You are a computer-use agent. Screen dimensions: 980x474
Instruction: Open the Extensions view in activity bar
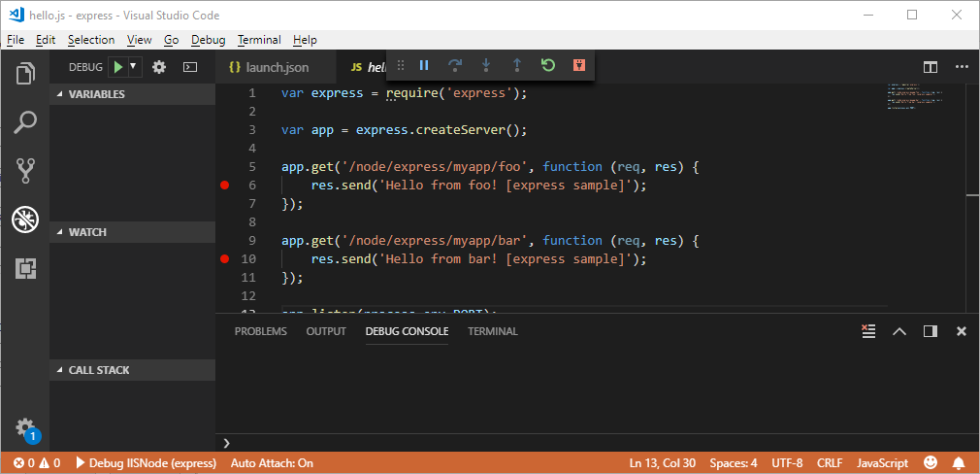click(24, 269)
